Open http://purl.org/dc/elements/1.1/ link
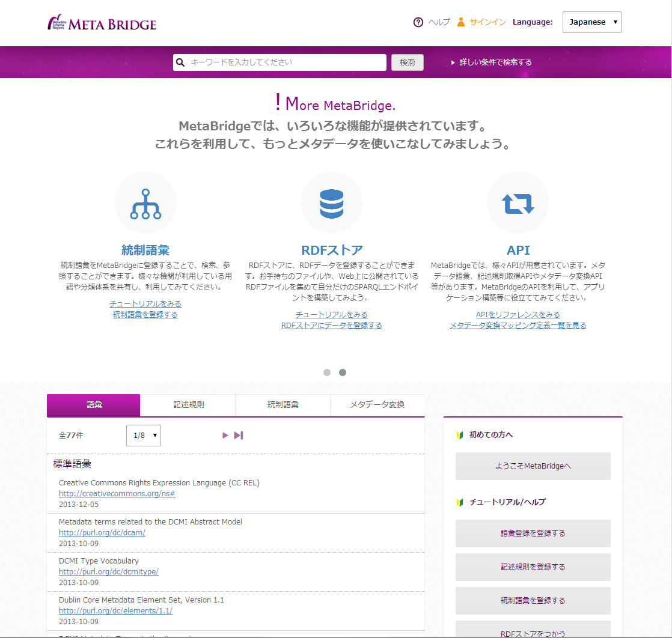This screenshot has width=672, height=638. tap(116, 610)
